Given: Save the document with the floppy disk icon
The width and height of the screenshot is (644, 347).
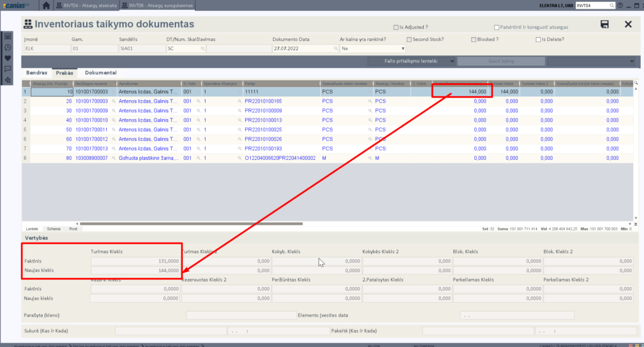Looking at the screenshot, I should tap(604, 25).
